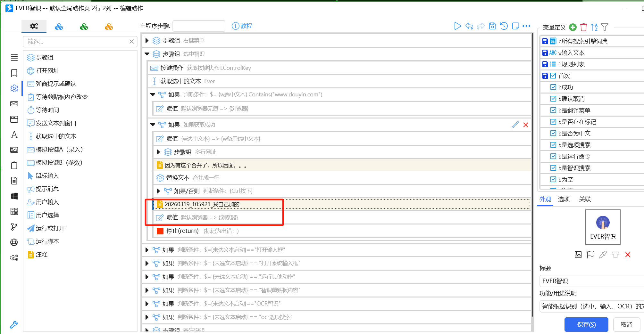This screenshot has height=334, width=644.
Task: Run the action with the play icon
Action: point(457,26)
